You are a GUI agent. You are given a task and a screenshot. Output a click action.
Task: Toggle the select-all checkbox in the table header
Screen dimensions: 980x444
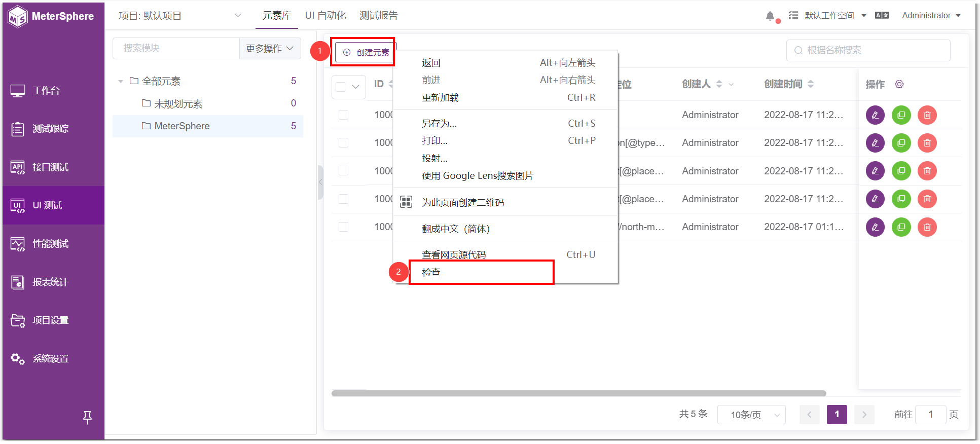click(x=341, y=87)
